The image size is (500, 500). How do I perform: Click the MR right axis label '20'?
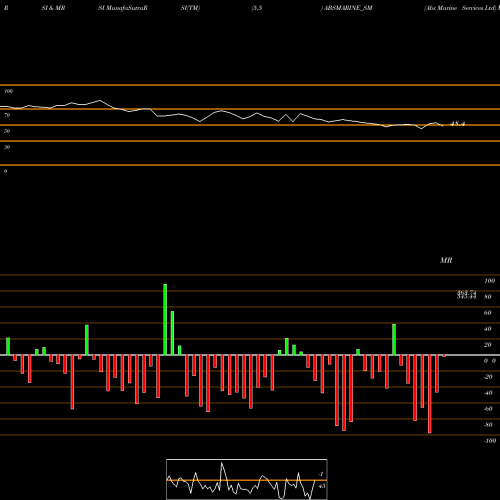(x=488, y=345)
